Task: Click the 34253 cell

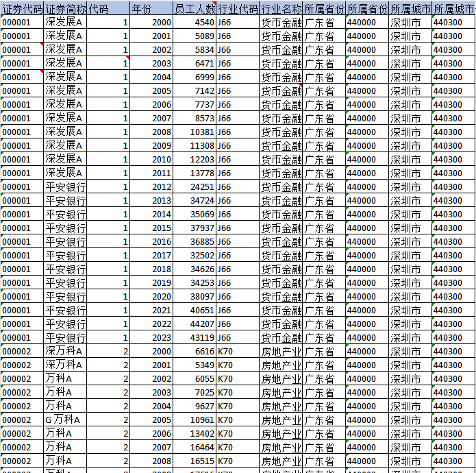Action: tap(195, 282)
